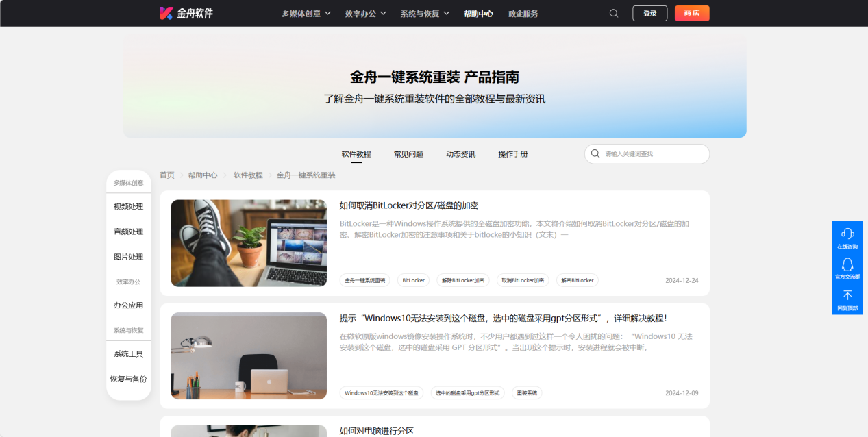Click the 回到顶部 arrow icon

847,295
